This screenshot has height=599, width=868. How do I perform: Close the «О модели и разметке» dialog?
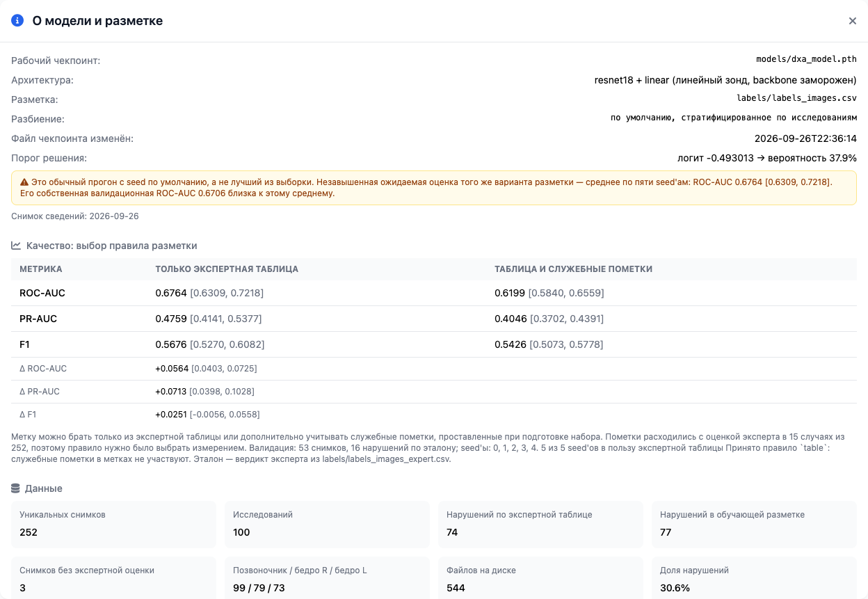point(852,21)
